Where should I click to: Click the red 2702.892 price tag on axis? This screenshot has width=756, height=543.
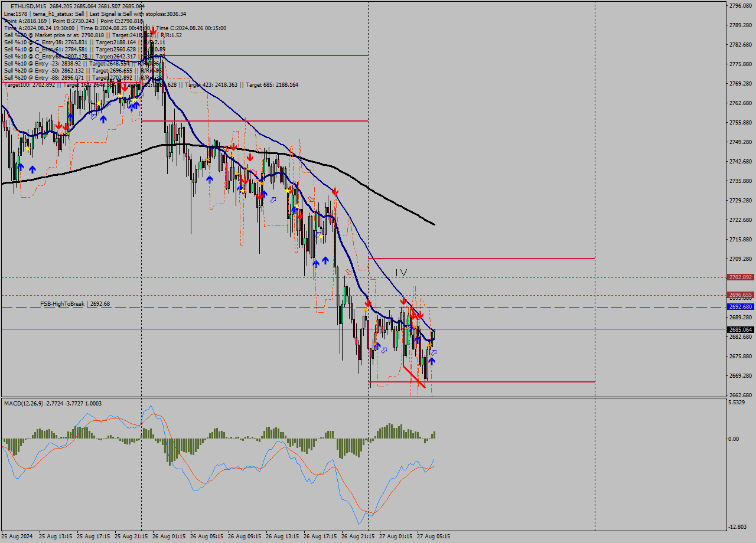click(x=740, y=277)
